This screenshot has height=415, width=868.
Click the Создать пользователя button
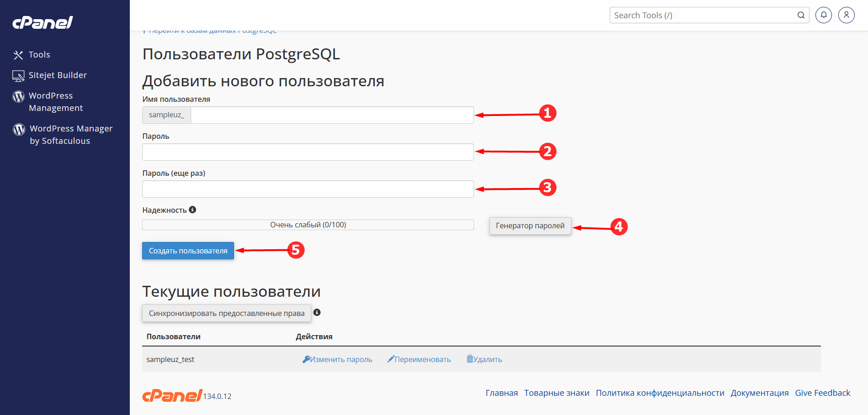click(x=188, y=251)
